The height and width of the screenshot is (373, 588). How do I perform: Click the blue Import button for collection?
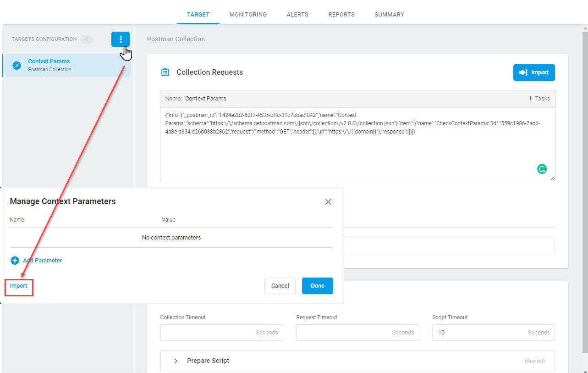click(534, 72)
